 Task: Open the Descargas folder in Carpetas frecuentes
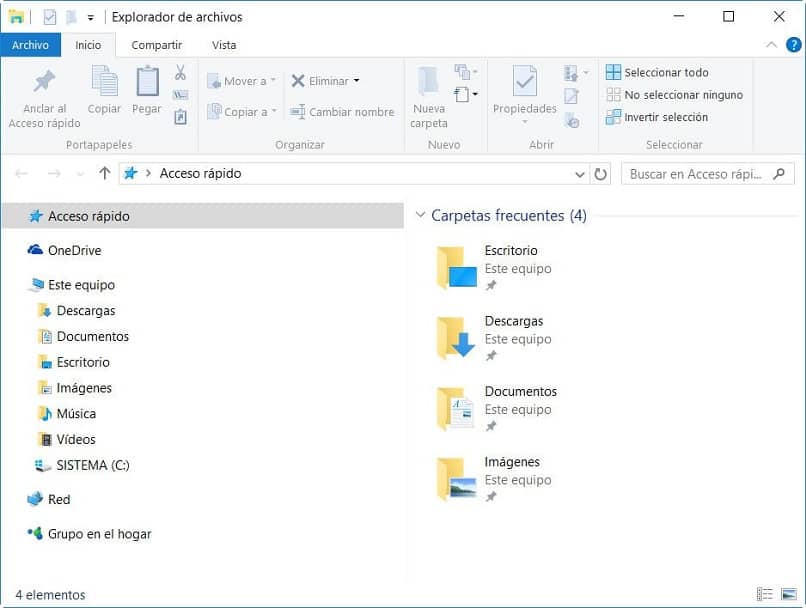tap(456, 338)
